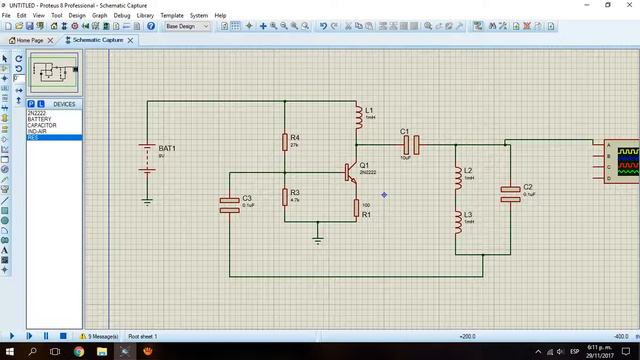Image resolution: width=640 pixels, height=360 pixels.
Task: Open the Base Design variant dropdown
Action: point(187,26)
